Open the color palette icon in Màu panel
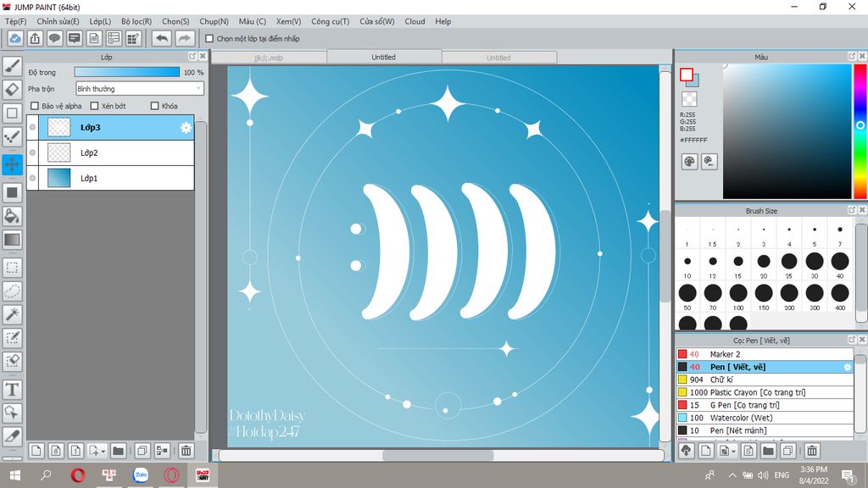This screenshot has width=868, height=488. click(x=689, y=162)
